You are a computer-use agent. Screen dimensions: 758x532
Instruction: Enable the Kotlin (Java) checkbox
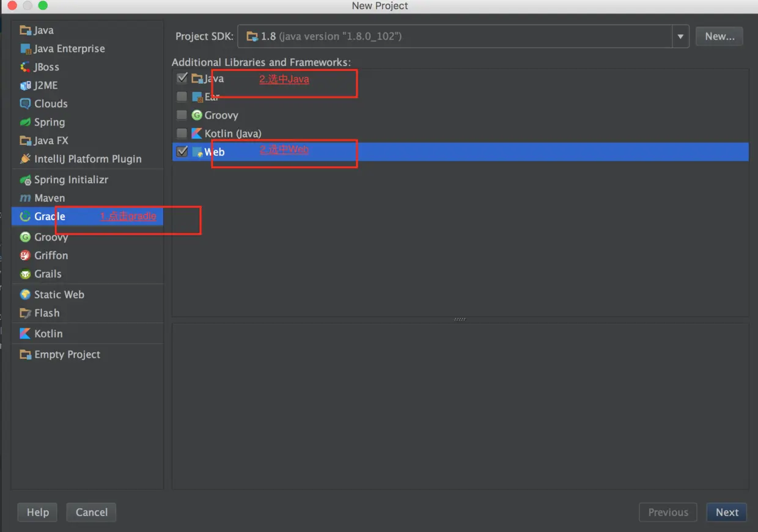click(x=182, y=133)
